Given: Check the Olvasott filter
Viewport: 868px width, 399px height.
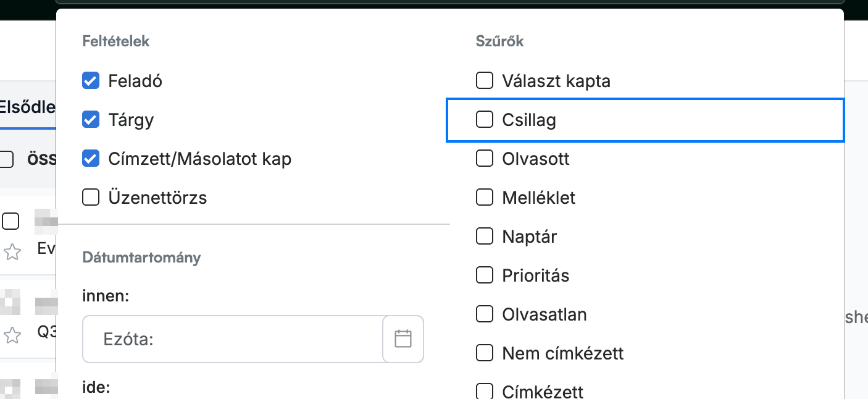Looking at the screenshot, I should [485, 159].
